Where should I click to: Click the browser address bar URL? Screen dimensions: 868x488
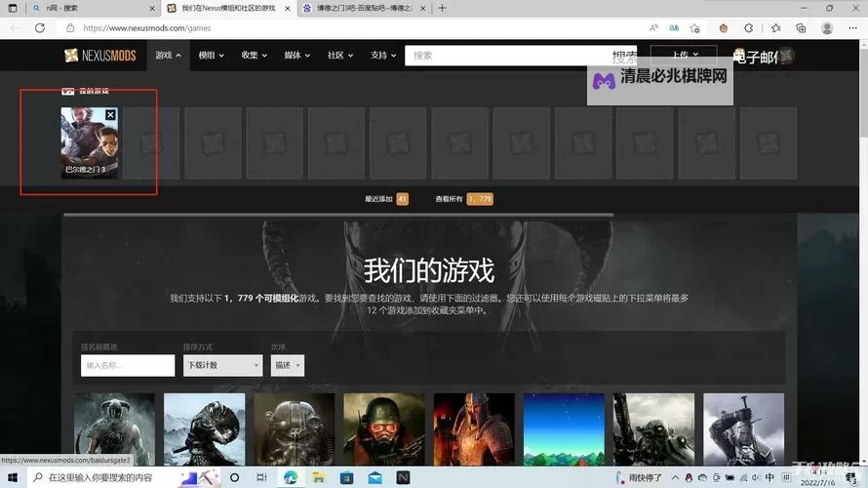(x=146, y=27)
